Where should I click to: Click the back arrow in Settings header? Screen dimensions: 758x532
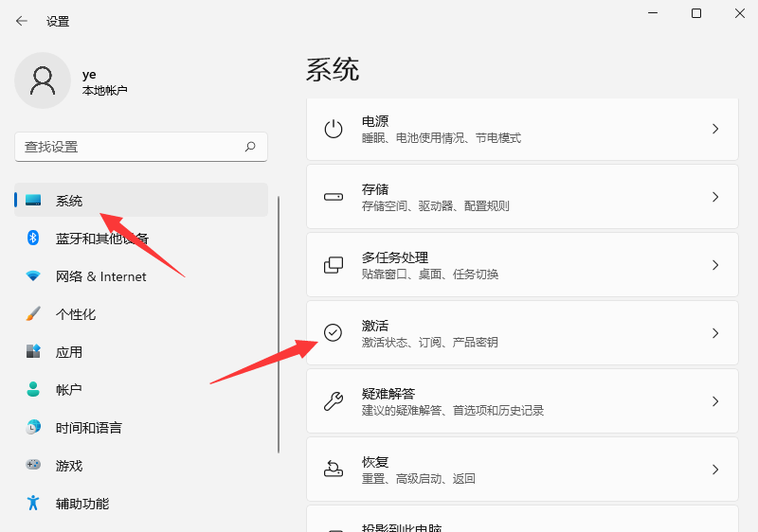(x=22, y=21)
